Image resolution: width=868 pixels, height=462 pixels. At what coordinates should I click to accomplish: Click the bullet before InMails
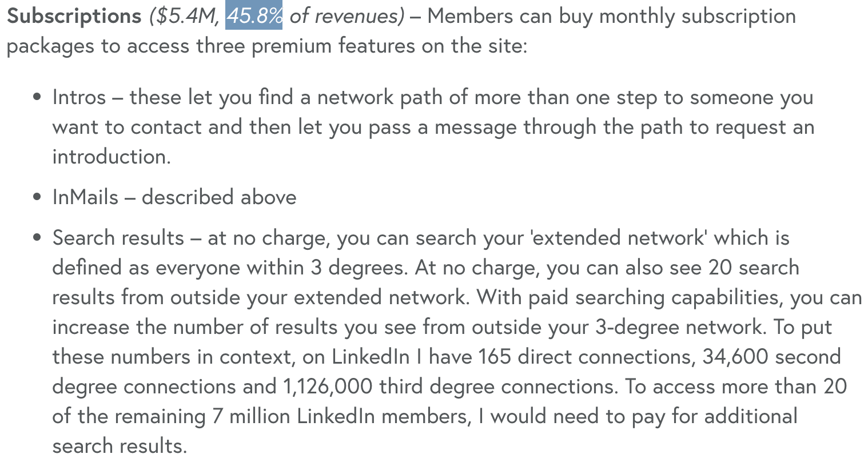point(37,198)
